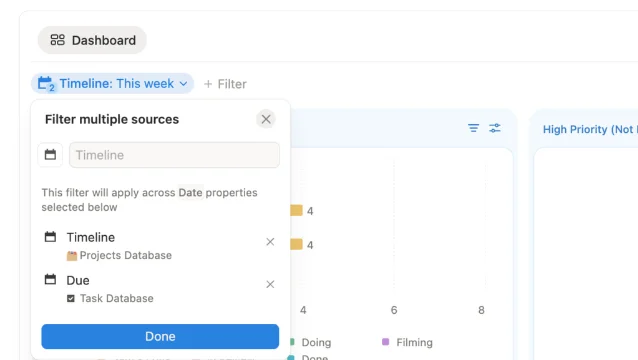Click the upper yellow bar labeled 4
The height and width of the screenshot is (360, 638).
(296, 210)
